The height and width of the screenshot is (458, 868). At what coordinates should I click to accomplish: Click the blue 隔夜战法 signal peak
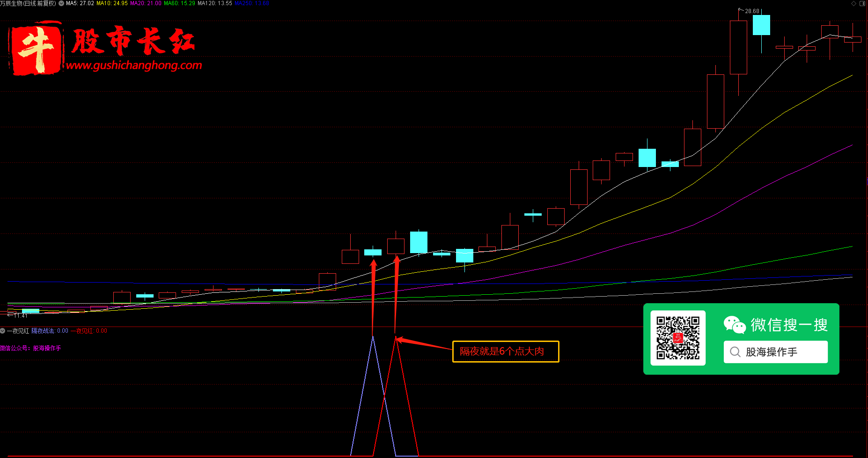click(373, 337)
